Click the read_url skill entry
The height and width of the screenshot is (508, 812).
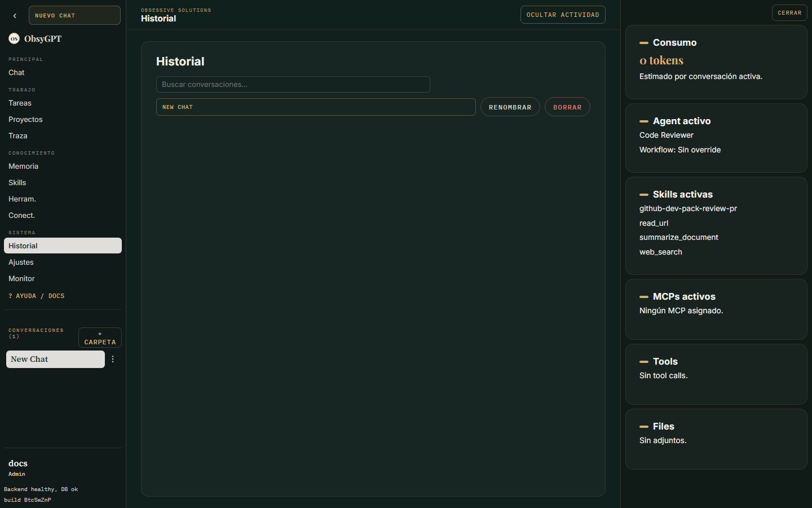654,223
